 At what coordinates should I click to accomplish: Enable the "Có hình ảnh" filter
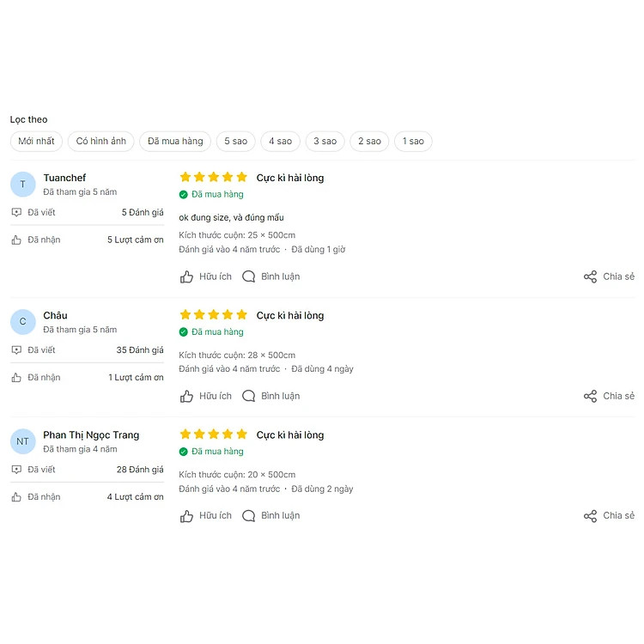(x=101, y=141)
